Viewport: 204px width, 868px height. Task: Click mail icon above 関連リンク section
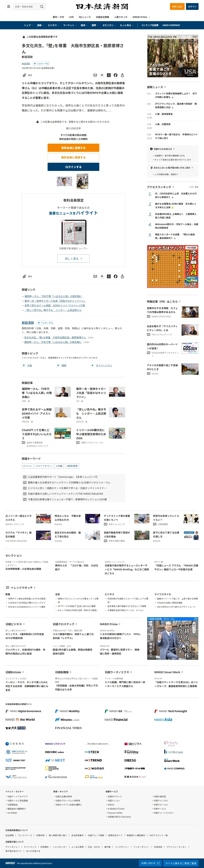click(x=95, y=276)
